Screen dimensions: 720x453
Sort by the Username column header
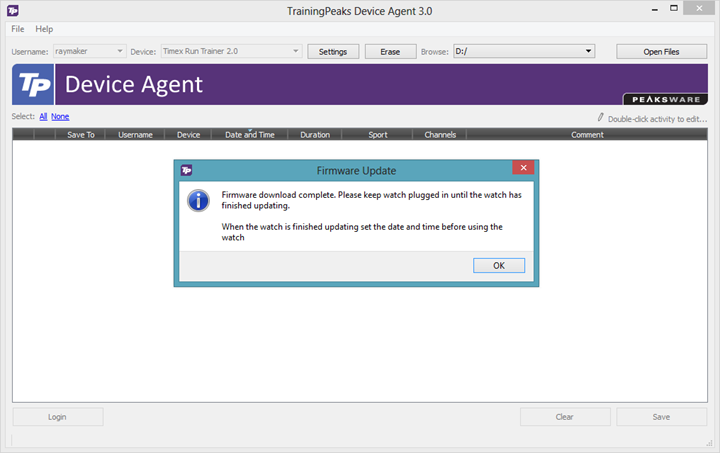coord(135,134)
